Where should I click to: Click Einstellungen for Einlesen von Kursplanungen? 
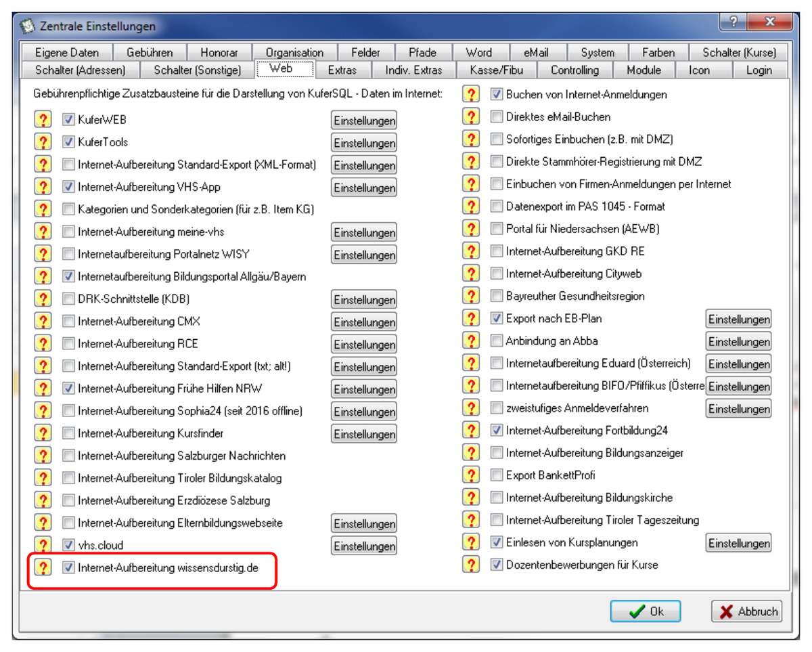pyautogui.click(x=739, y=542)
